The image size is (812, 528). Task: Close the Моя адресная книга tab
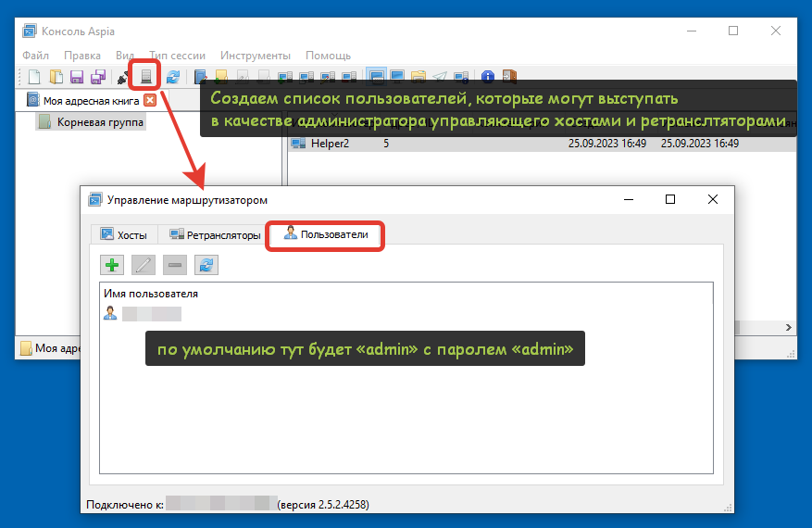[x=150, y=100]
